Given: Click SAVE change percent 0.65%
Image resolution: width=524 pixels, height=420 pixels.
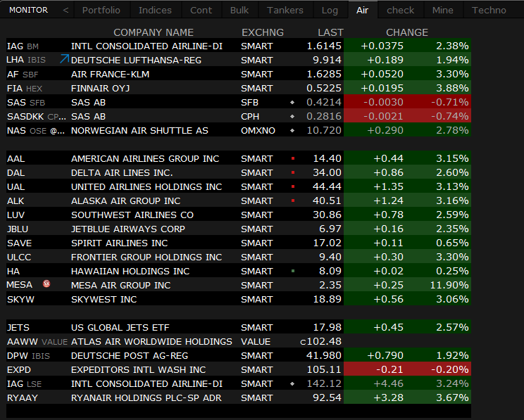Looking at the screenshot, I should (x=452, y=243).
